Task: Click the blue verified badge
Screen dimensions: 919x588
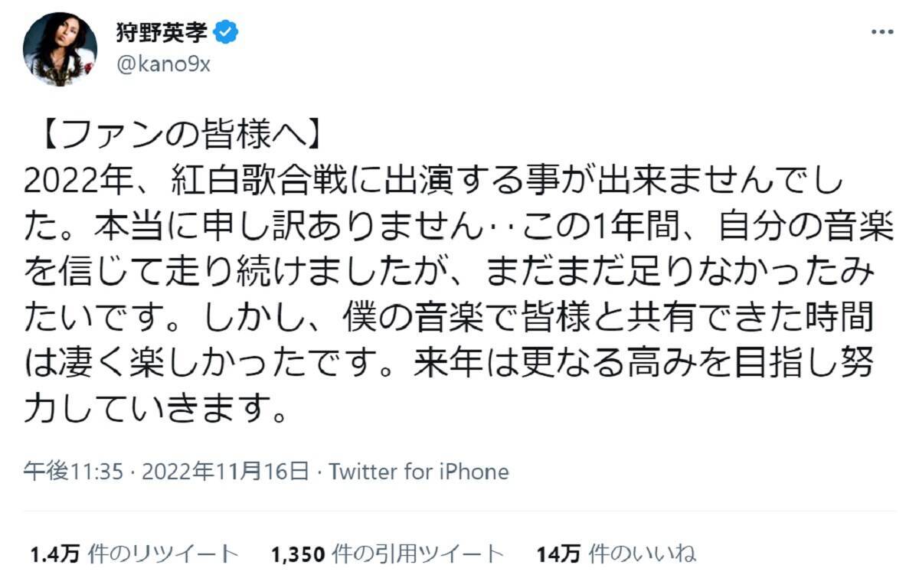Action: coord(227,33)
